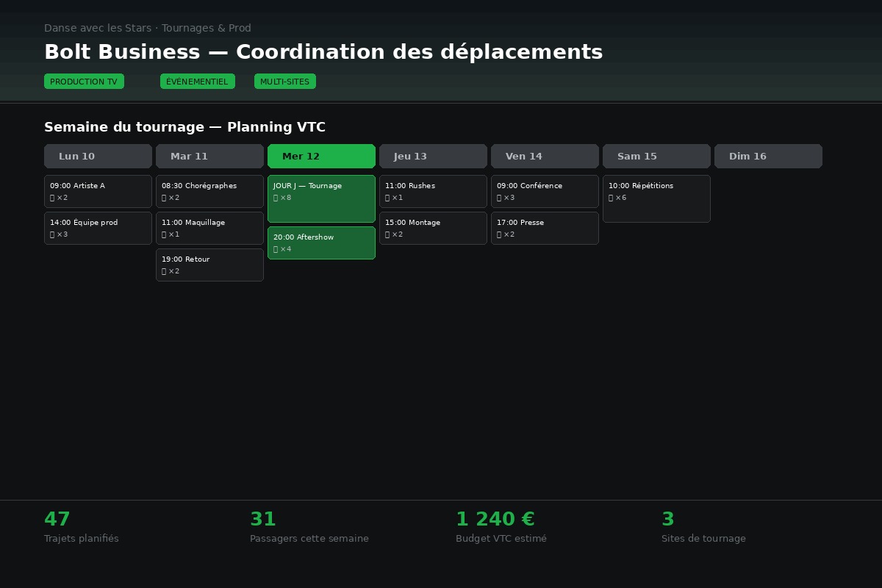Click the passenger icon on 10:00 Répétitions card
This screenshot has width=882, height=588.
(611, 198)
